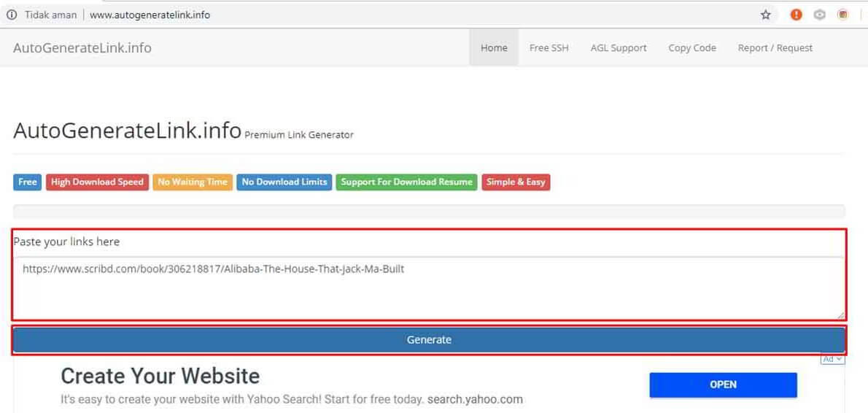Click the No Download Limits label

(x=284, y=182)
